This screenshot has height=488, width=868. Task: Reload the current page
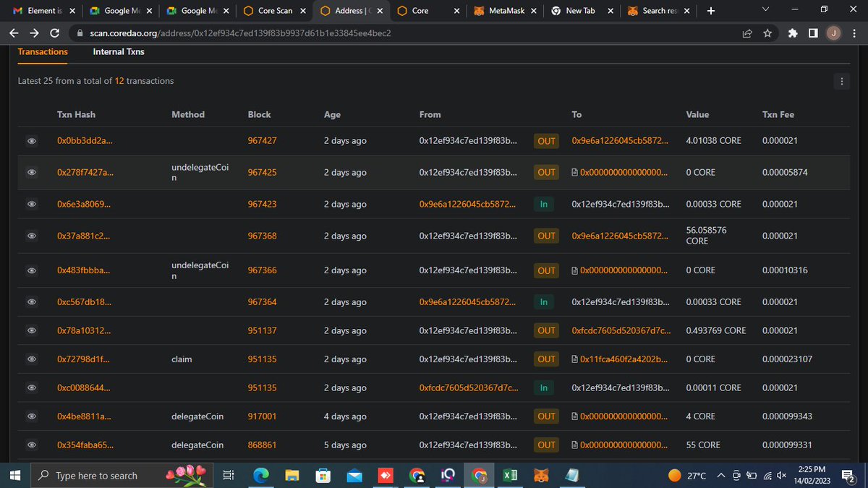[55, 33]
